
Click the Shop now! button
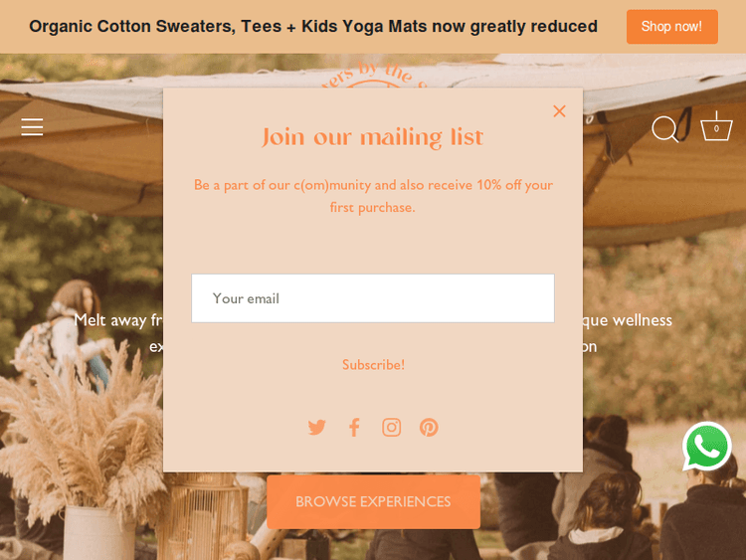[x=671, y=27]
